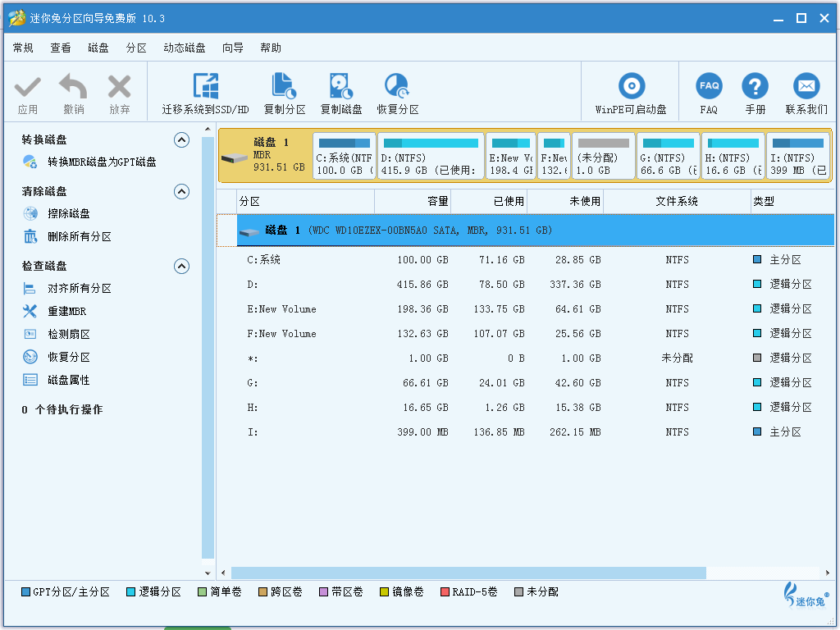
Task: Select the D:(NTFS) partition block in disk map
Action: click(x=430, y=156)
